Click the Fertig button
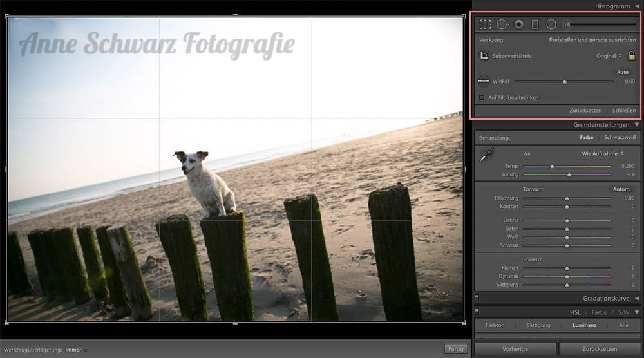This screenshot has height=358, width=644. 456,349
